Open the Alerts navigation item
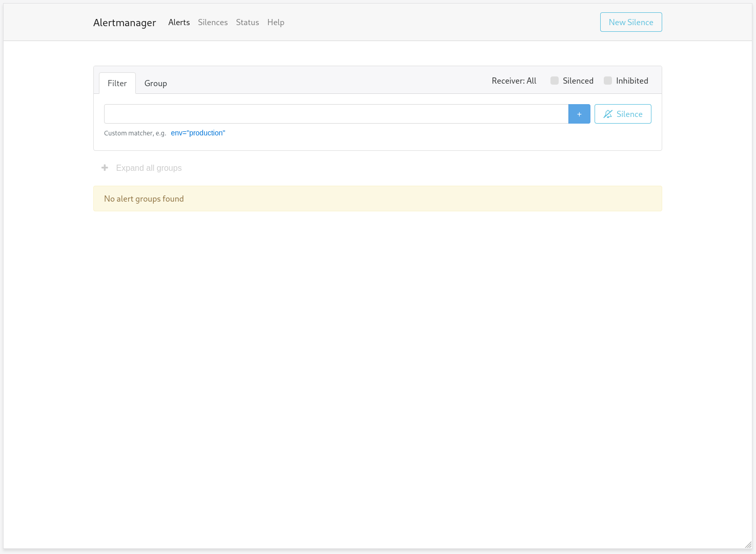756x554 pixels. [179, 23]
